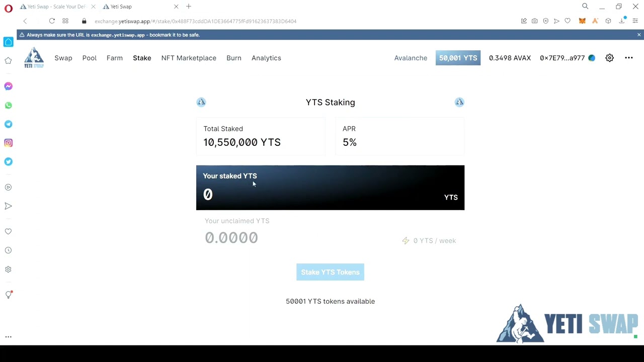Open the Yeti Swap three-dots more menu
The width and height of the screenshot is (644, 362).
tap(629, 58)
